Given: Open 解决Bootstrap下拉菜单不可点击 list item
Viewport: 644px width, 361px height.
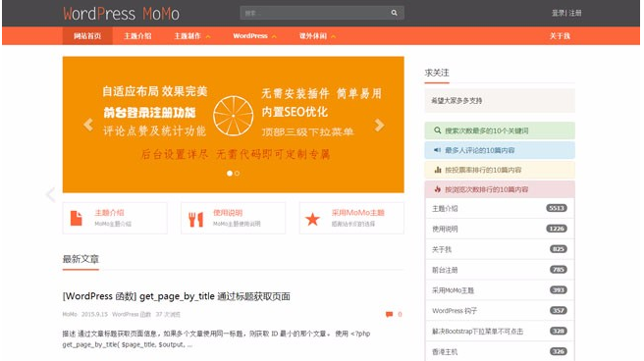Looking at the screenshot, I should (x=477, y=332).
